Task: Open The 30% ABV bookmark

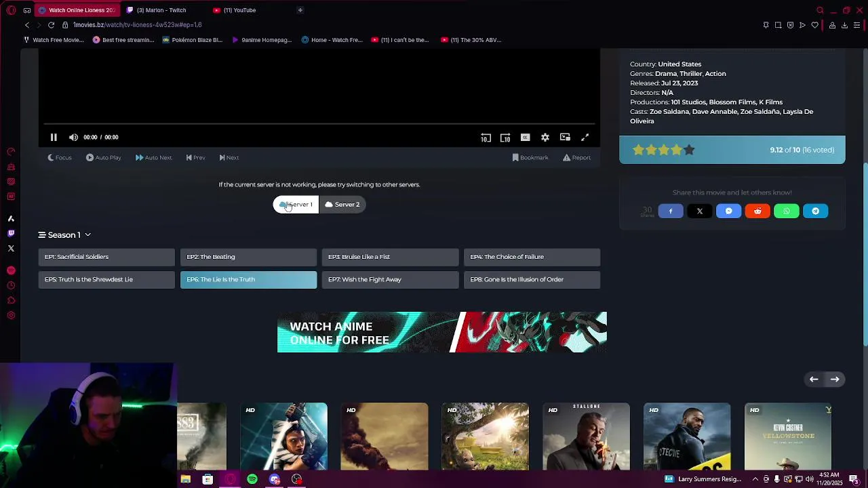Action: tap(471, 40)
